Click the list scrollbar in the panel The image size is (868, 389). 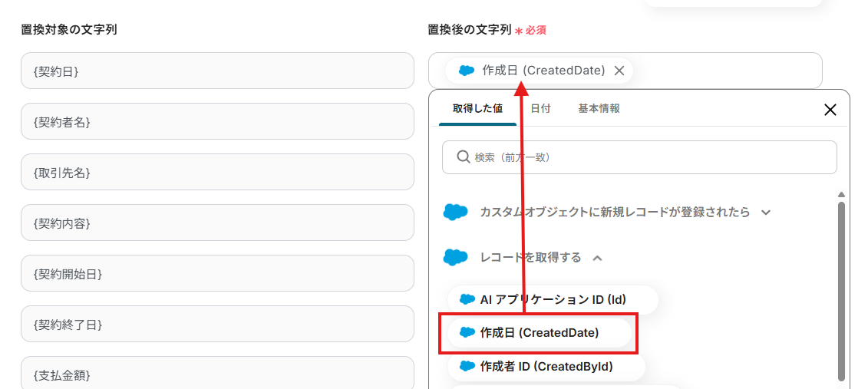tap(841, 292)
